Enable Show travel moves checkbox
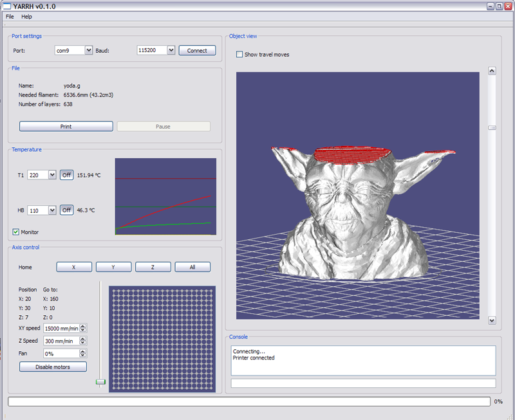This screenshot has height=420, width=515. point(240,55)
